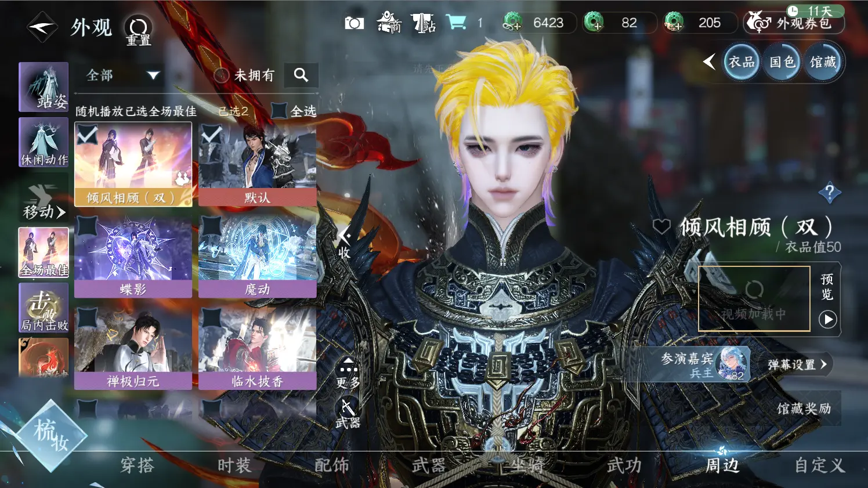
Task: Select the 站姿 stance category
Action: pyautogui.click(x=44, y=87)
